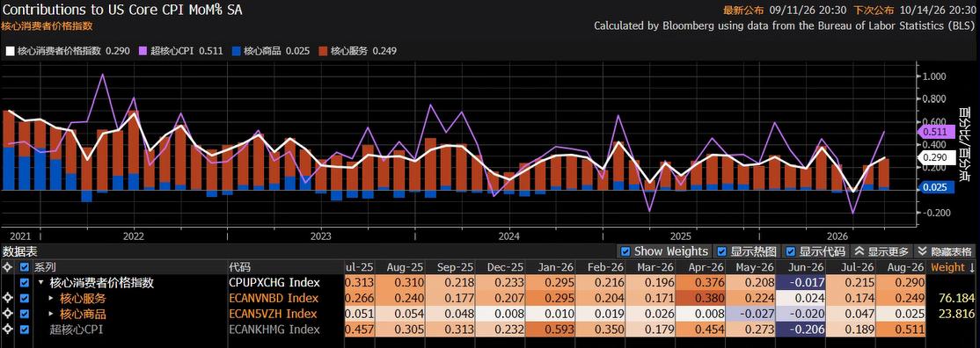This screenshot has width=980, height=348.
Task: Click the Jun-26 column header
Action: (806, 267)
